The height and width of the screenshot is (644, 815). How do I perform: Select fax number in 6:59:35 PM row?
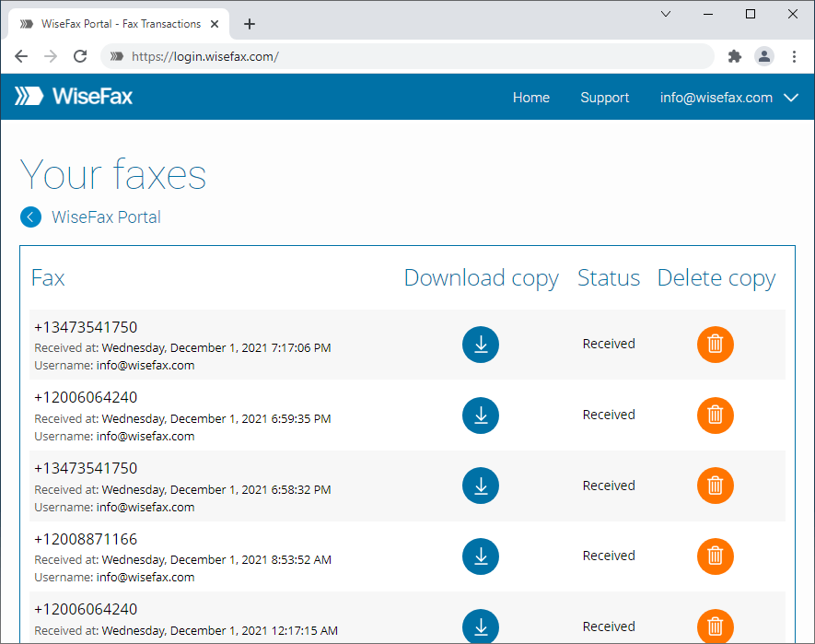[x=86, y=397]
